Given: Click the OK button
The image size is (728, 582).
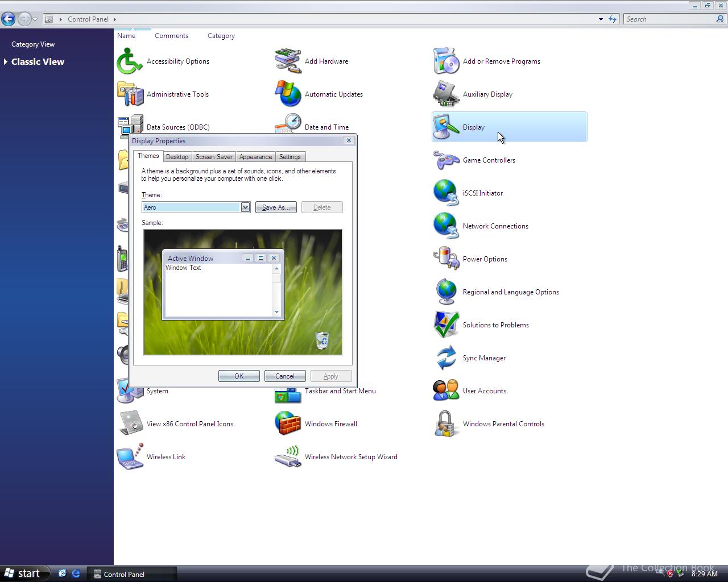Looking at the screenshot, I should coord(239,376).
